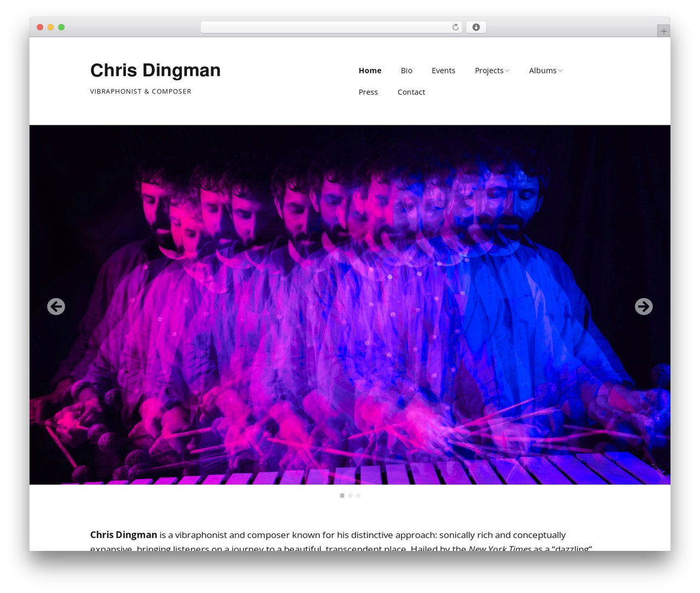Close the browser window with the red button

[x=40, y=27]
